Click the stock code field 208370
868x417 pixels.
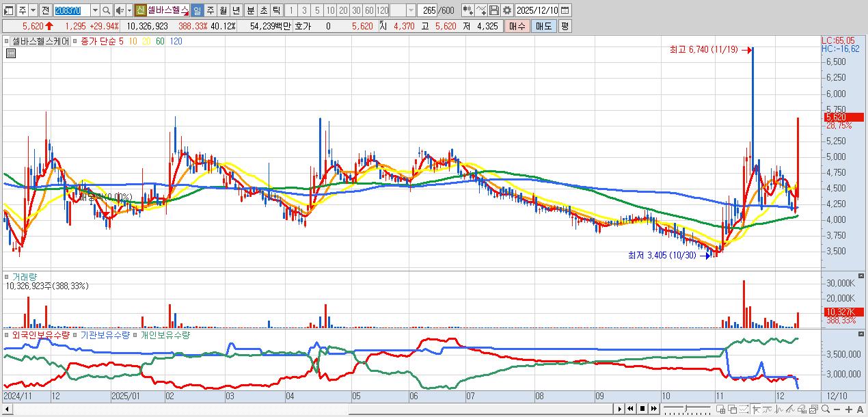coord(72,11)
